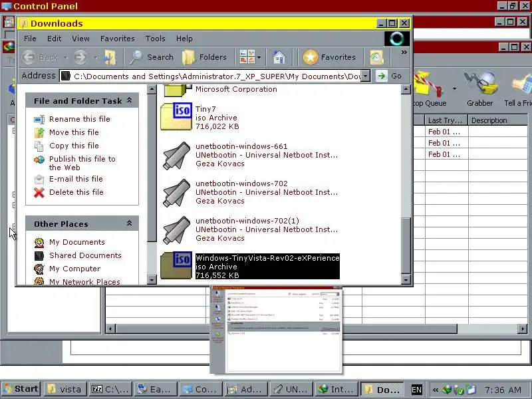Open Shared Documents in Other Places
The image size is (532, 399).
(x=85, y=255)
